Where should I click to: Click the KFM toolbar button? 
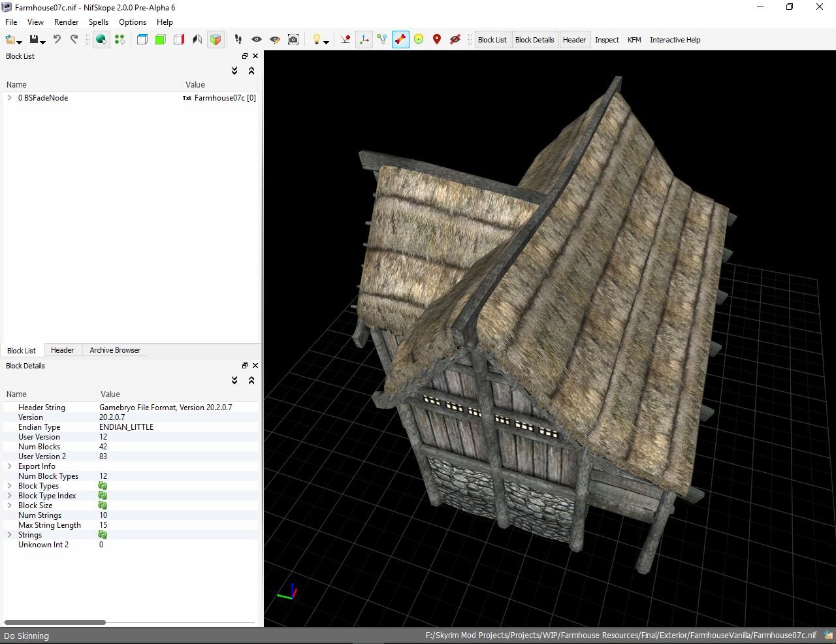click(x=634, y=40)
